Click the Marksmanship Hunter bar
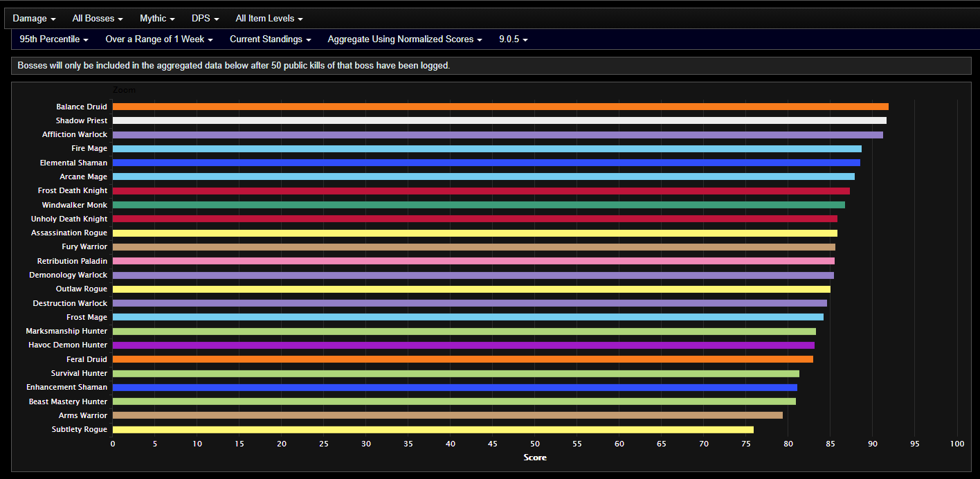The height and width of the screenshot is (479, 980). tap(464, 331)
